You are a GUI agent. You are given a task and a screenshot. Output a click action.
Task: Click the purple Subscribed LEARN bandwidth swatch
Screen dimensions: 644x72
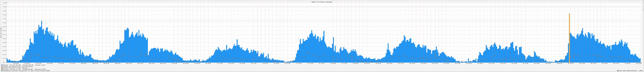tap(618, 71)
